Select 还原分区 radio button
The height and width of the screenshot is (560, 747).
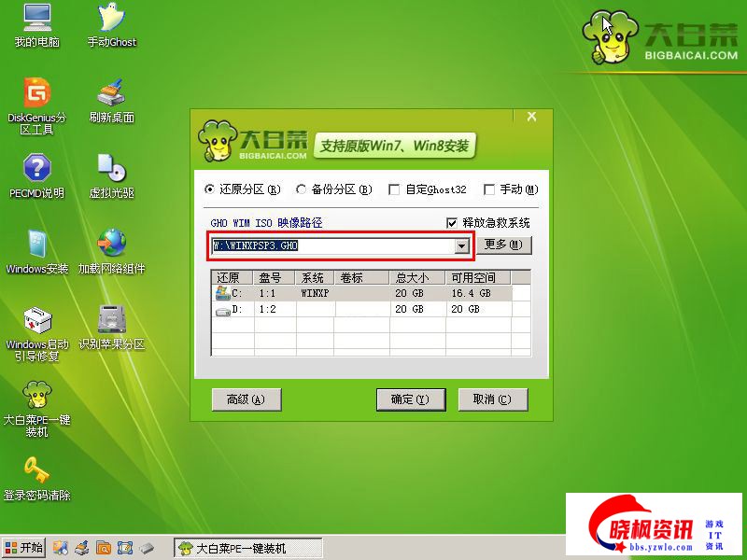(210, 189)
